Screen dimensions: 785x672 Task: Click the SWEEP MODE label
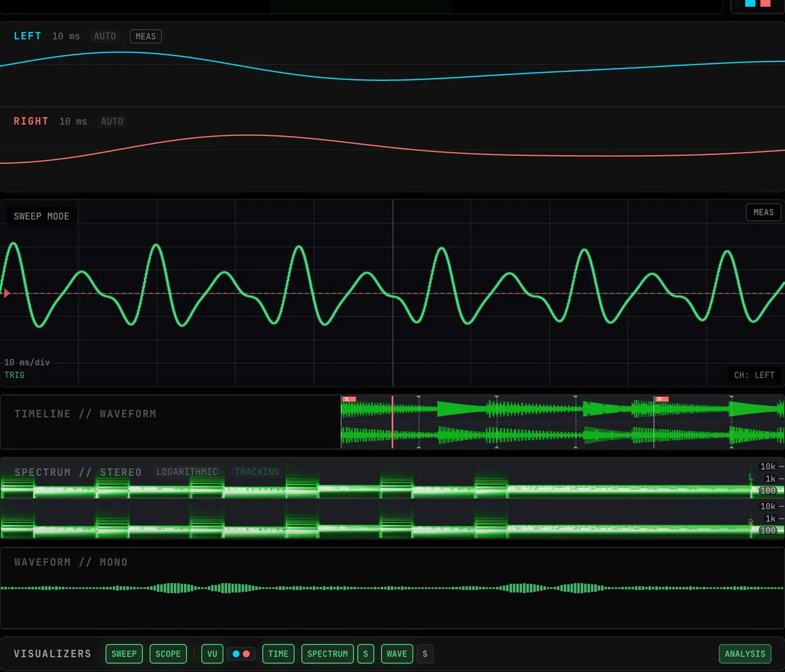pos(42,216)
